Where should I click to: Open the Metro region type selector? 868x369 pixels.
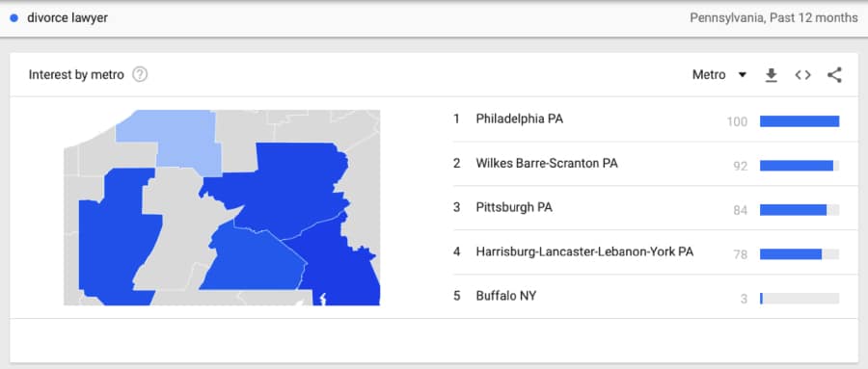(719, 75)
